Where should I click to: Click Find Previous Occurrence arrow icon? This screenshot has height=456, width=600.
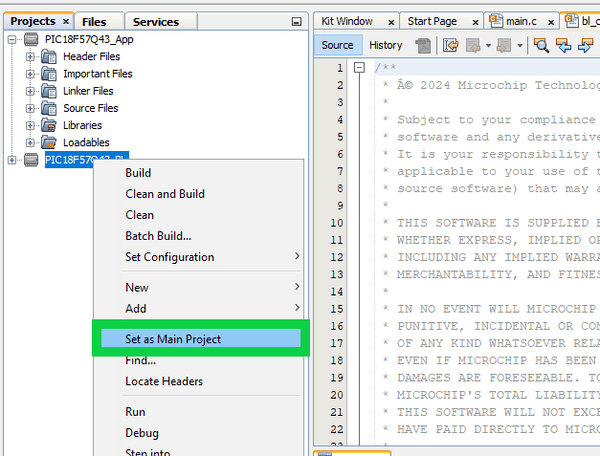pyautogui.click(x=562, y=45)
